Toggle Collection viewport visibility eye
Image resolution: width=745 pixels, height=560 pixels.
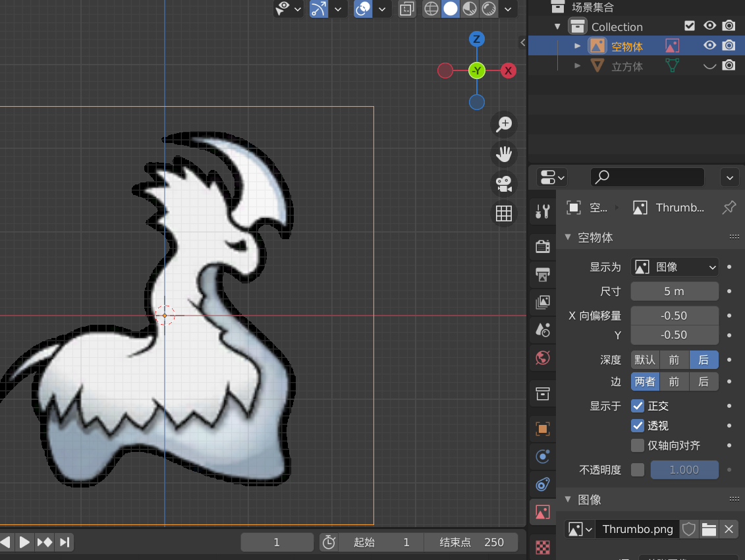[709, 26]
